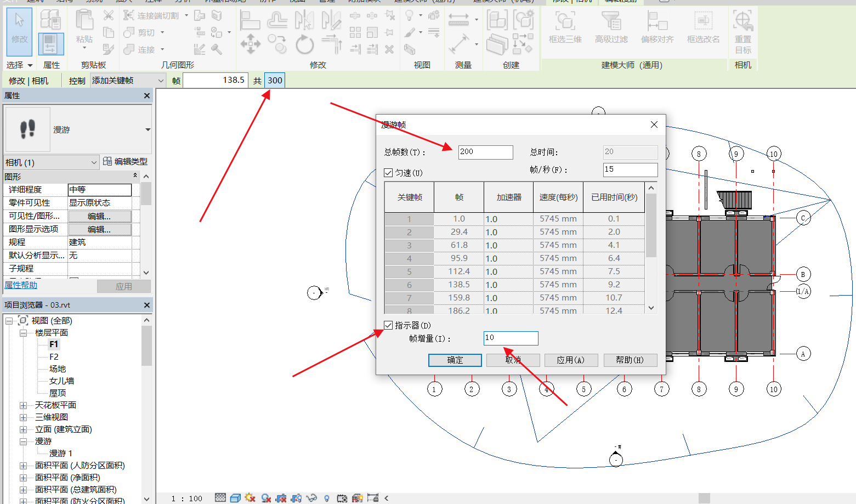Click the Rotate tool icon in the Modify panel
This screenshot has width=856, height=504.
pos(304,44)
